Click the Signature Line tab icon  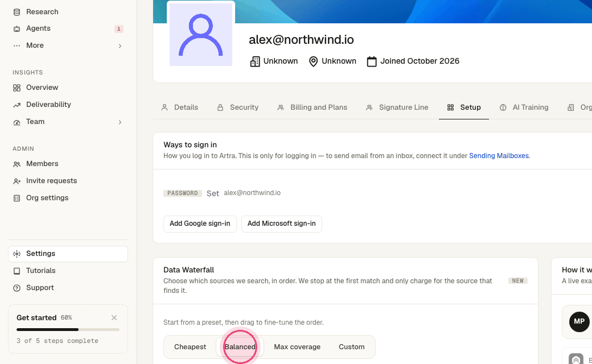pyautogui.click(x=369, y=107)
